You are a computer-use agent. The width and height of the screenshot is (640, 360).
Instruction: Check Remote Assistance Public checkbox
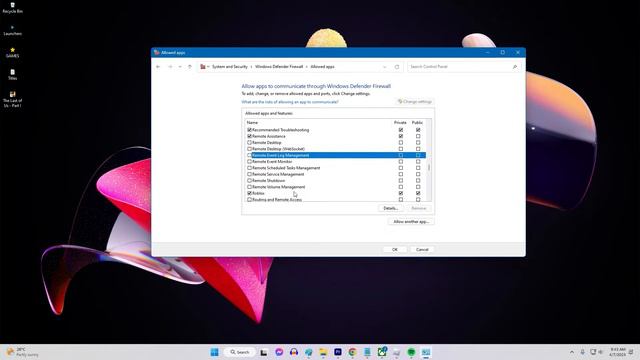(418, 136)
